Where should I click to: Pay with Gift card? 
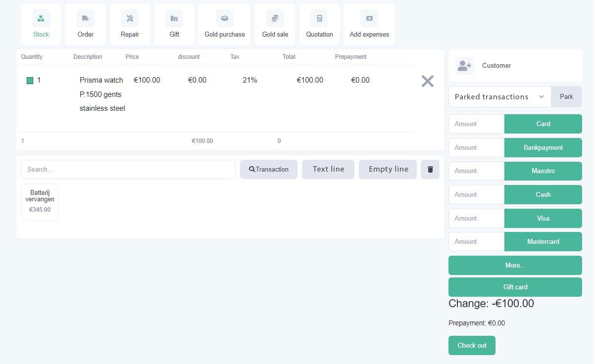pyautogui.click(x=515, y=287)
